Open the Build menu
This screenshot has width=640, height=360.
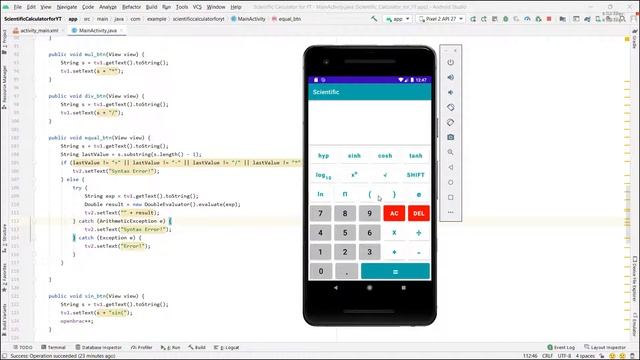151,7
